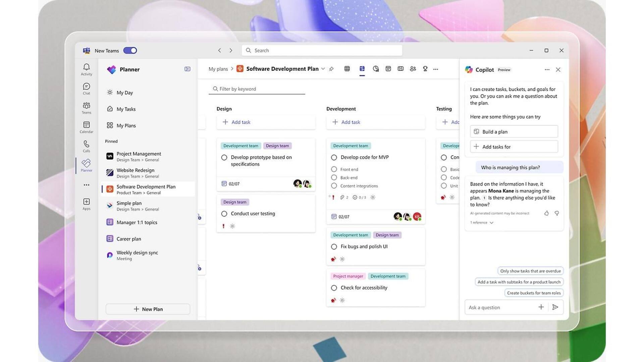Open Weekly design sync meeting
The height and width of the screenshot is (362, 644).
[148, 255]
